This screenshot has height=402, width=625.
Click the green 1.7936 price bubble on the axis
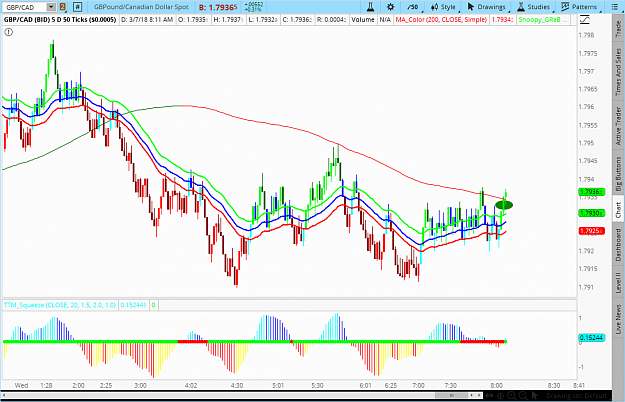pos(592,192)
